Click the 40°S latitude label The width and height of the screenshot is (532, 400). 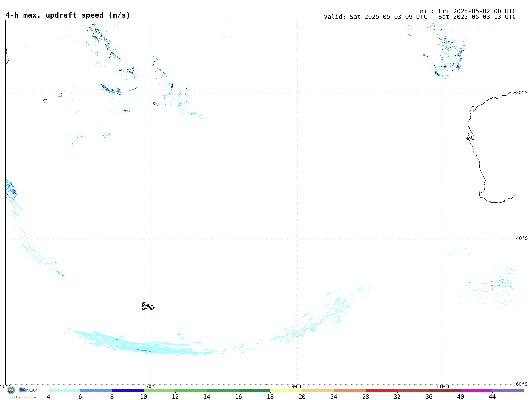[x=522, y=238]
